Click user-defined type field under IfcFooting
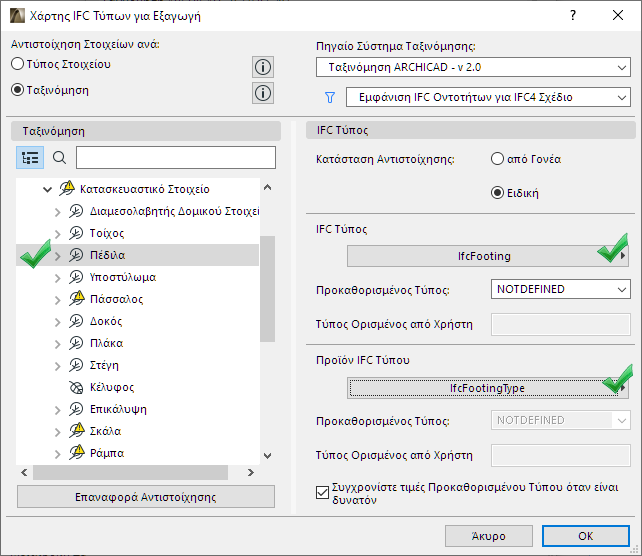Screen dimensions: 642x556 pos(561,324)
